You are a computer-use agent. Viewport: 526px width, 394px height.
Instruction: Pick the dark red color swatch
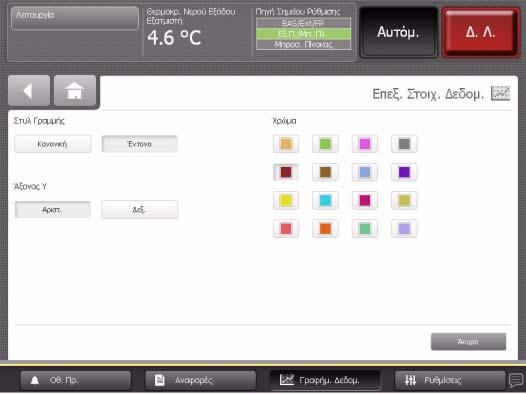tap(286, 172)
